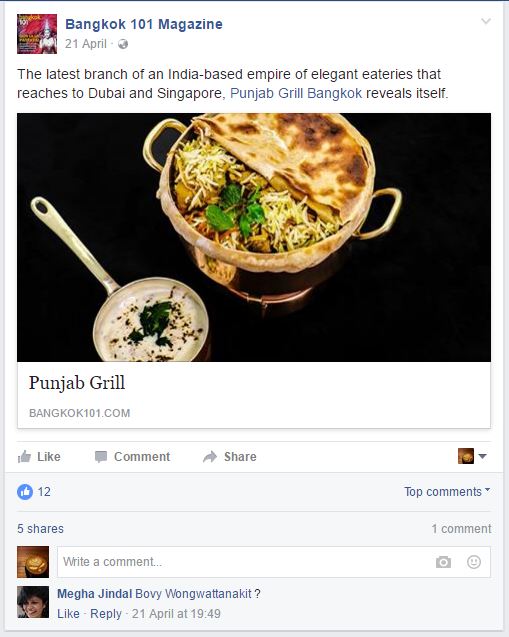Reply to Megha Jindal's comment
The width and height of the screenshot is (509, 637).
coord(106,613)
